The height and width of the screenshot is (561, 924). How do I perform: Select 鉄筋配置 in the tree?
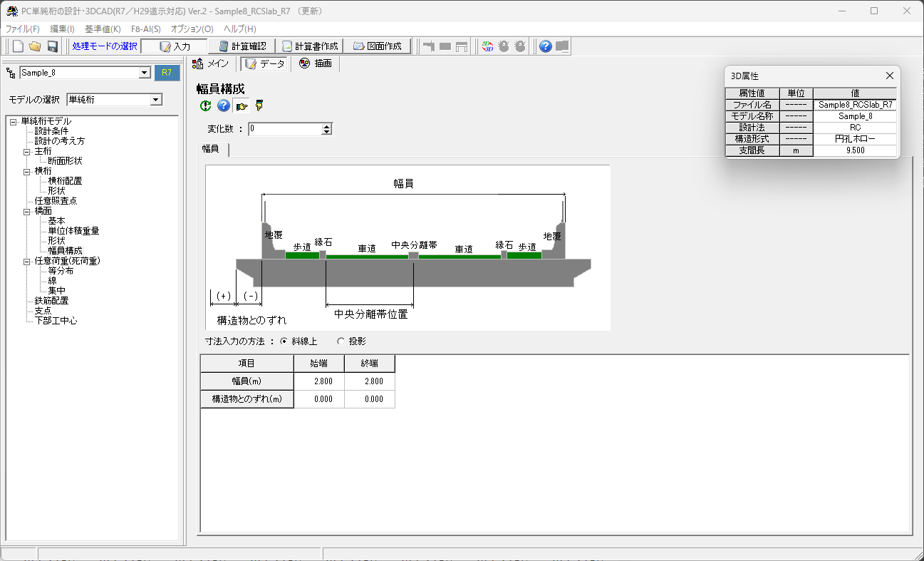(52, 301)
